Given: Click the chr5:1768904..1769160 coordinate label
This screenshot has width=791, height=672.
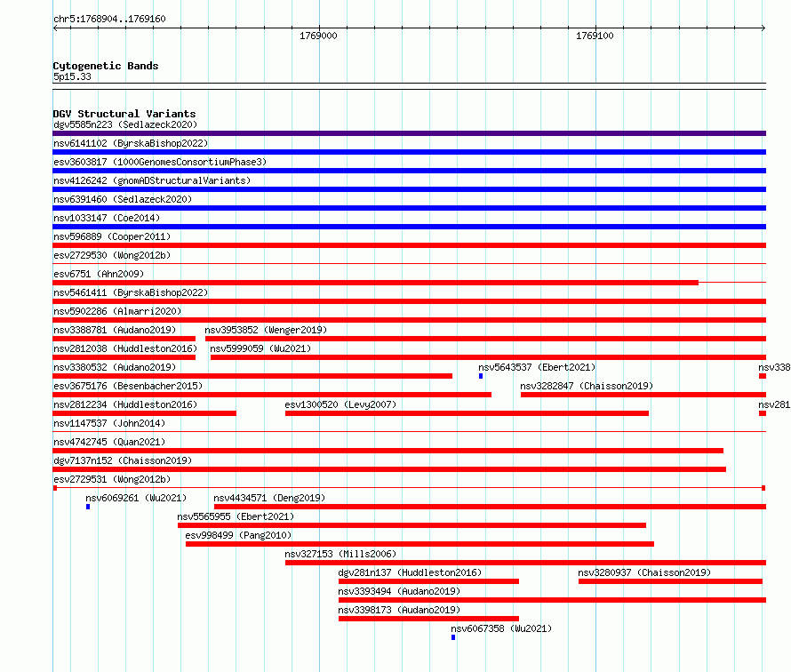Looking at the screenshot, I should (x=109, y=19).
